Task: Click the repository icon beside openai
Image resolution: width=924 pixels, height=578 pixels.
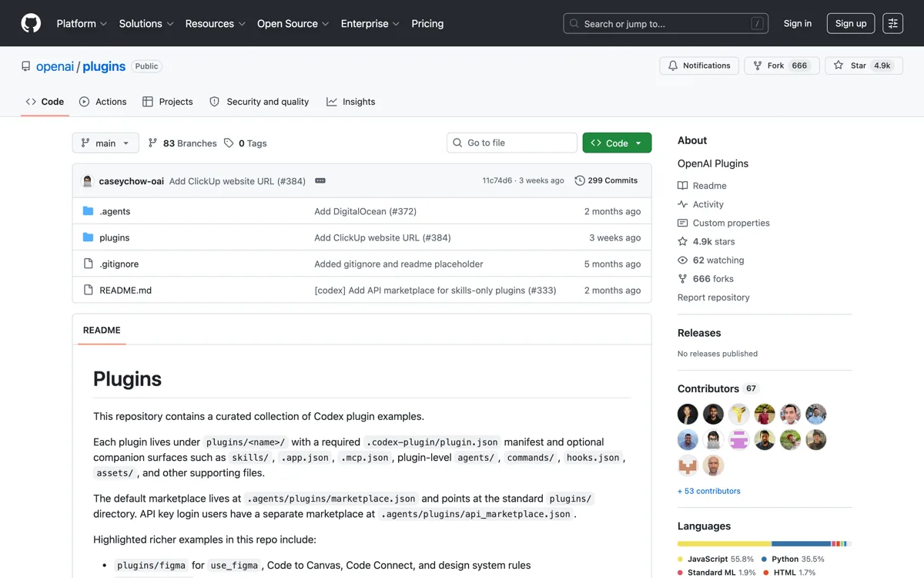Action: tap(26, 66)
